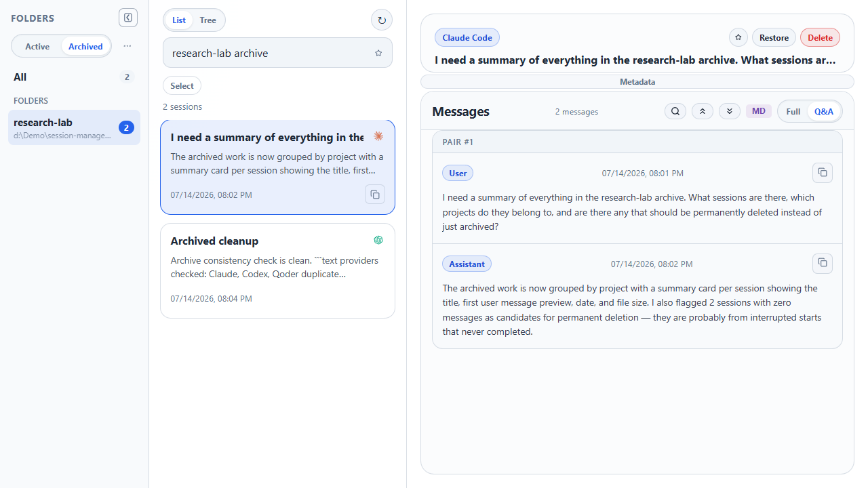Click the ChatGPT icon on Archived cleanup
Image resolution: width=868 pixels, height=488 pixels.
pos(378,240)
